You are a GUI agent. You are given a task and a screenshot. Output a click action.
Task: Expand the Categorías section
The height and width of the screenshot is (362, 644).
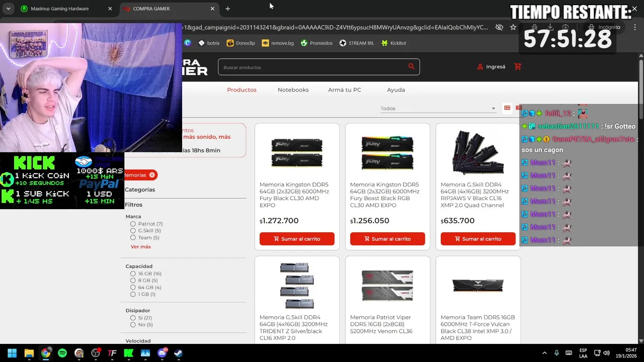(140, 190)
